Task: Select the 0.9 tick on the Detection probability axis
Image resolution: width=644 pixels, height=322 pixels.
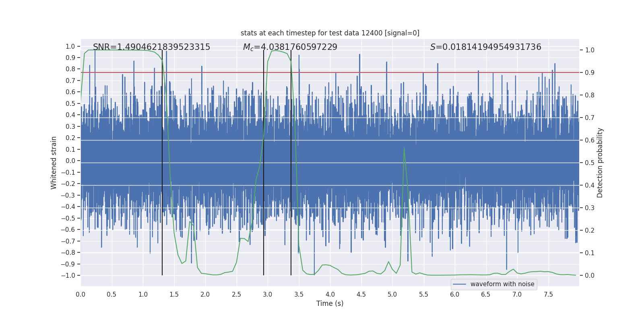Action: (x=590, y=73)
